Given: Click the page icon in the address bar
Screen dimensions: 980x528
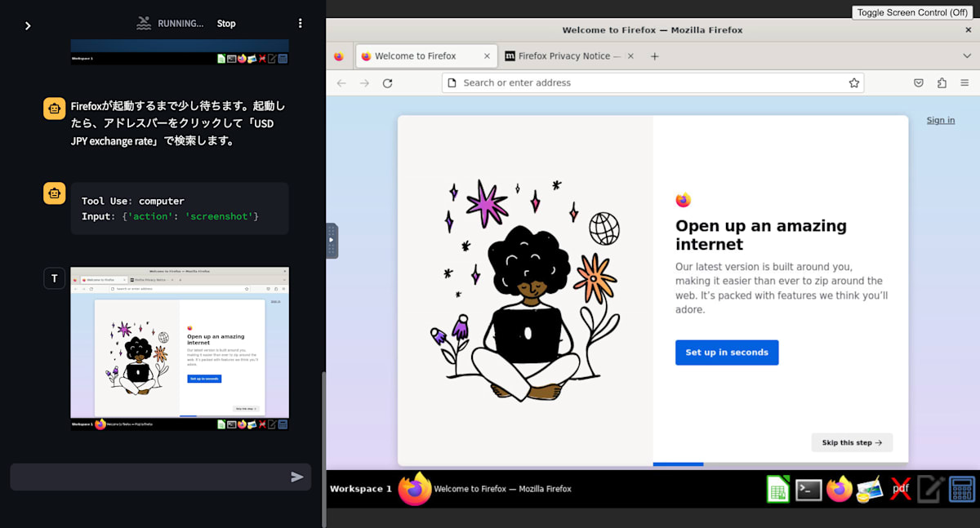Looking at the screenshot, I should click(452, 83).
